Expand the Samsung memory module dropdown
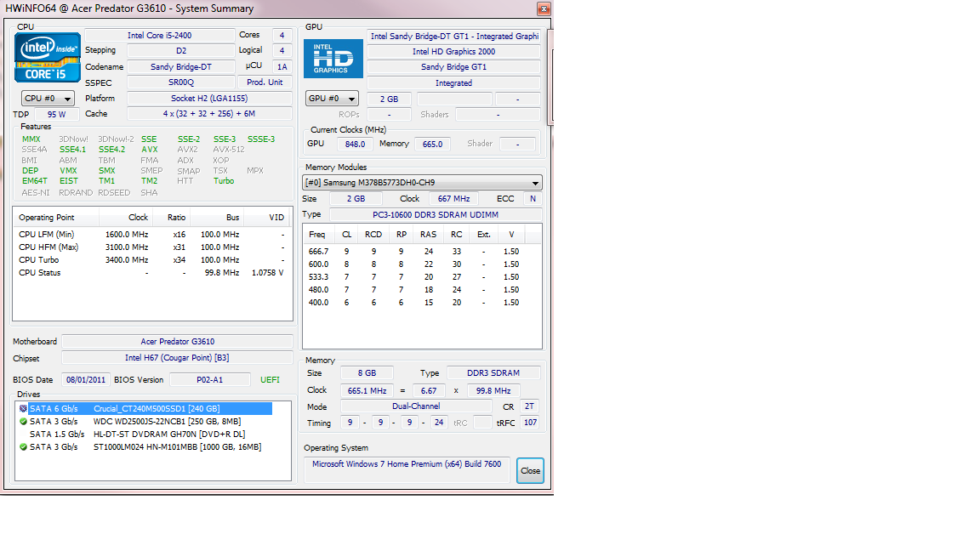Viewport: 980px width, 551px height. point(422,183)
